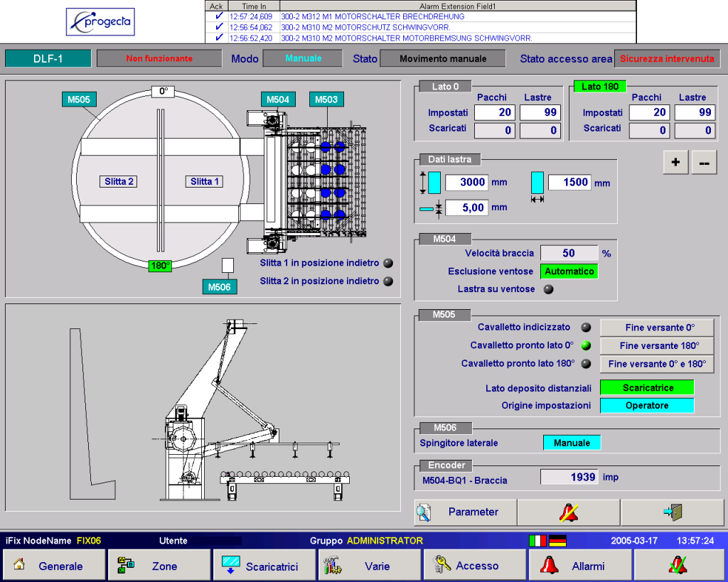Click the Varie tools icon
Viewport: 728px width, 582px height.
[333, 565]
